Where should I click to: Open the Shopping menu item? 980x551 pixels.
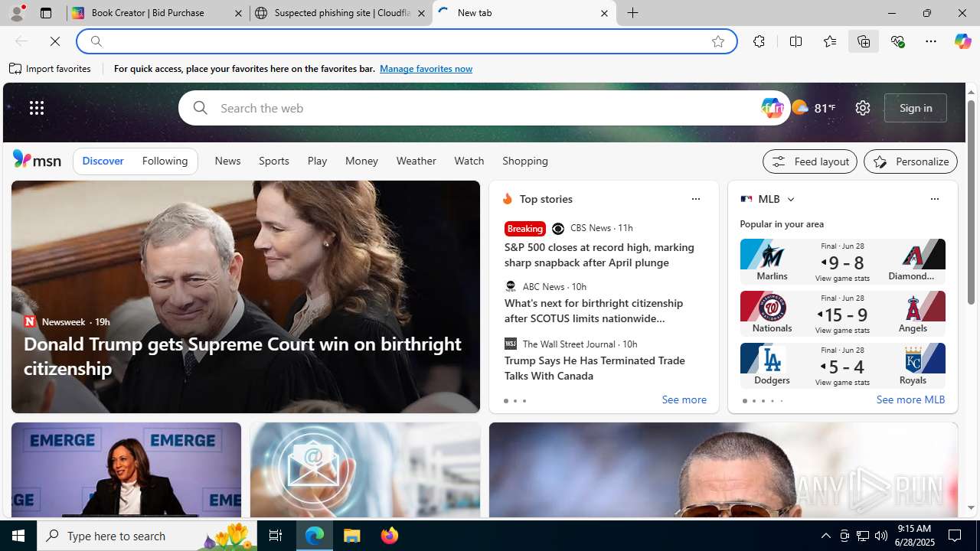pyautogui.click(x=525, y=161)
